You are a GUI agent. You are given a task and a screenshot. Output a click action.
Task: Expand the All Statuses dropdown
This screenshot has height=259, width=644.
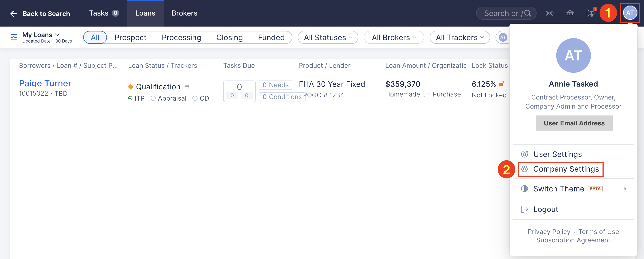(328, 38)
